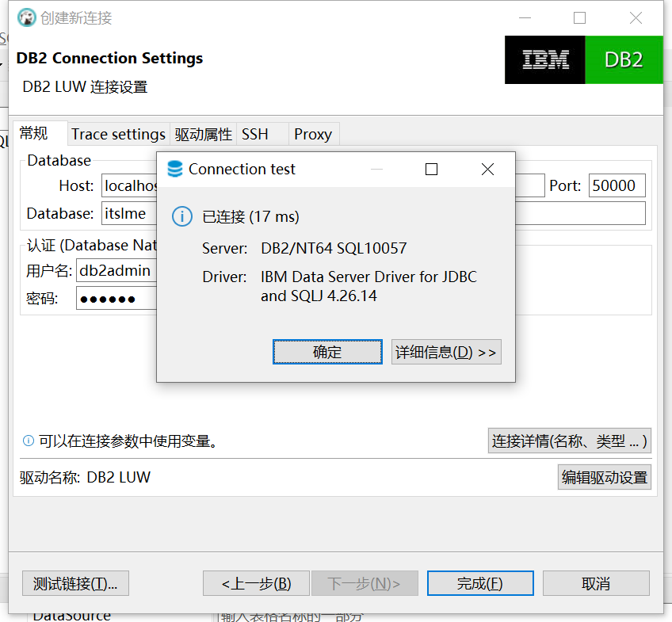Click the Driver: label in dialog
Viewport: 672px width, 622px height.
coord(224,277)
